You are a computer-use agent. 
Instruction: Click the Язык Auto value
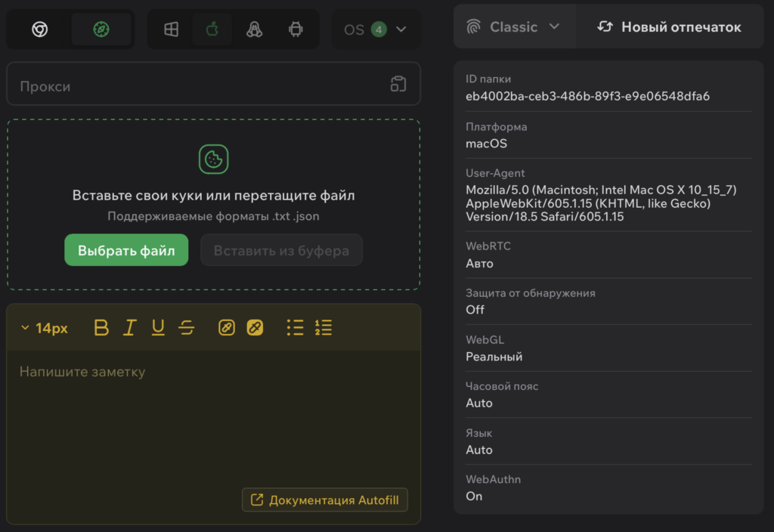(478, 450)
